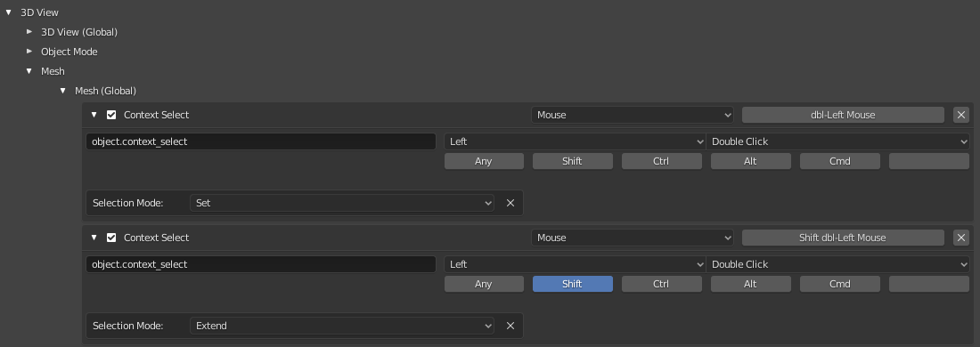Remove the dbl-Left Mouse keymap item
This screenshot has height=347, width=980.
[x=961, y=115]
